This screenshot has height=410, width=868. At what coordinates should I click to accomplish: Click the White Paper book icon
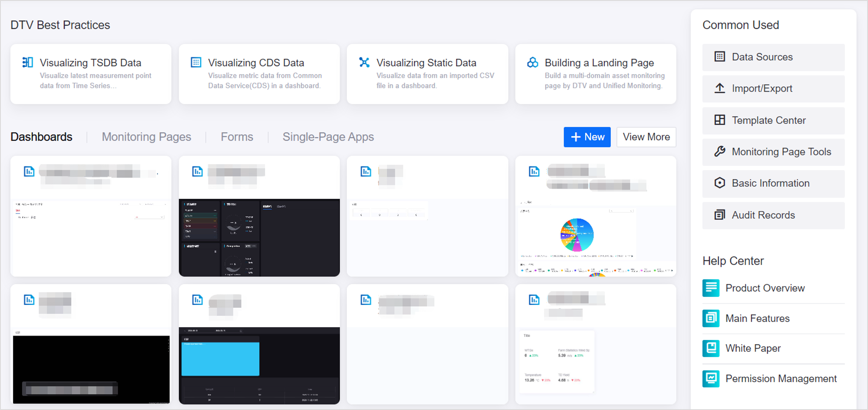[x=711, y=348]
